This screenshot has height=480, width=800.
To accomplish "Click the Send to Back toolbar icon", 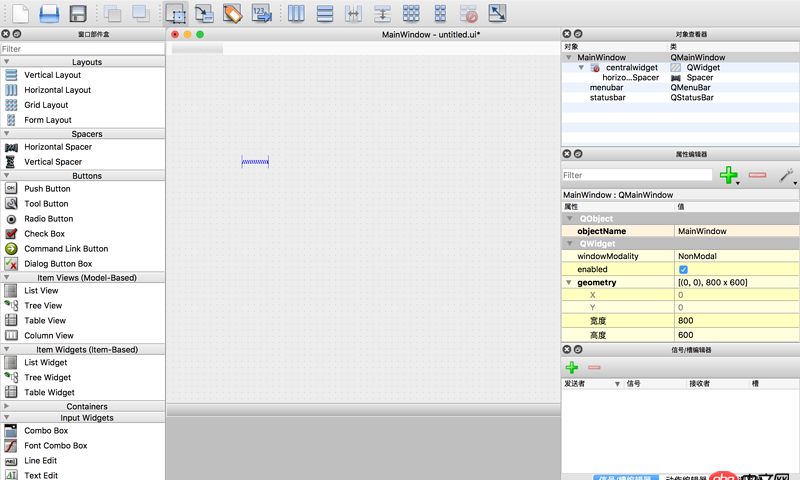I will tap(112, 13).
